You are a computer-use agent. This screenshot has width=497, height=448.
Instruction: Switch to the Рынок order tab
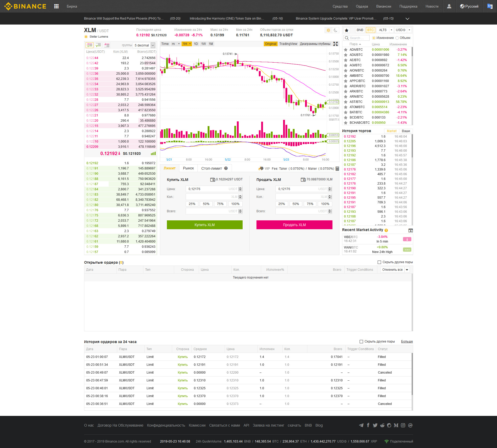[188, 168]
